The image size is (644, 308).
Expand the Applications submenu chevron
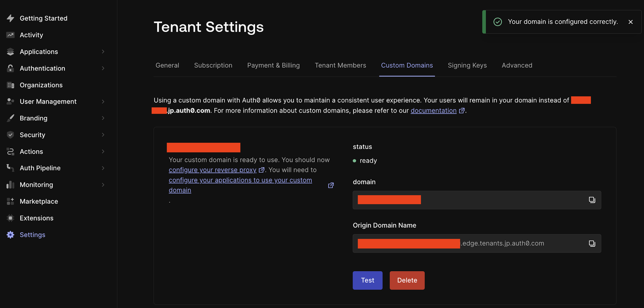click(103, 51)
